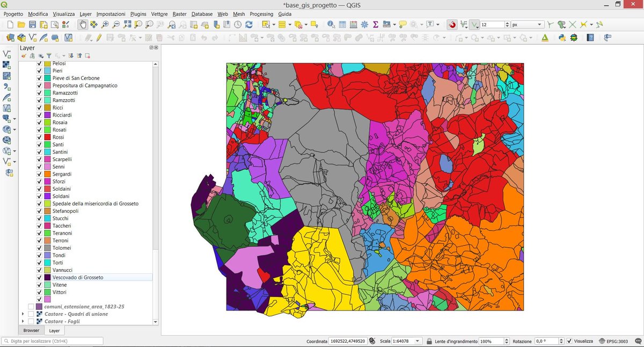
Task: Click the Add Raster Layer sidebar icon
Action: pyautogui.click(x=7, y=64)
